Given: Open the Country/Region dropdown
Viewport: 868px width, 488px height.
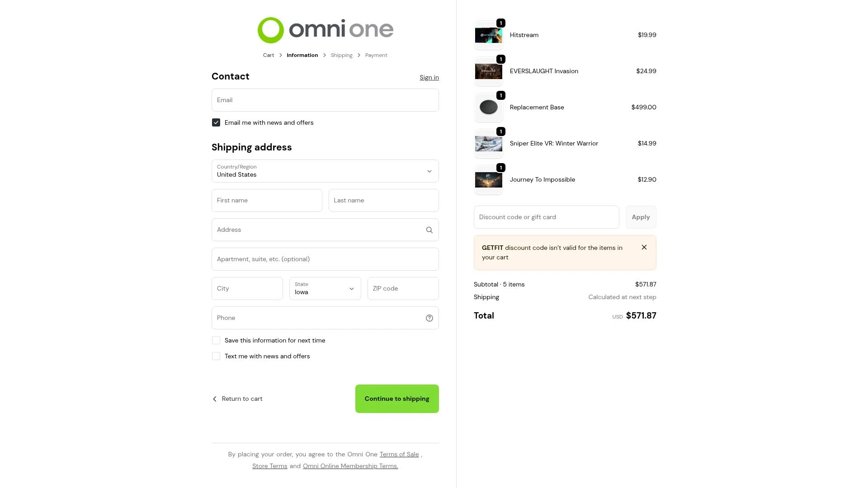Looking at the screenshot, I should (x=325, y=171).
